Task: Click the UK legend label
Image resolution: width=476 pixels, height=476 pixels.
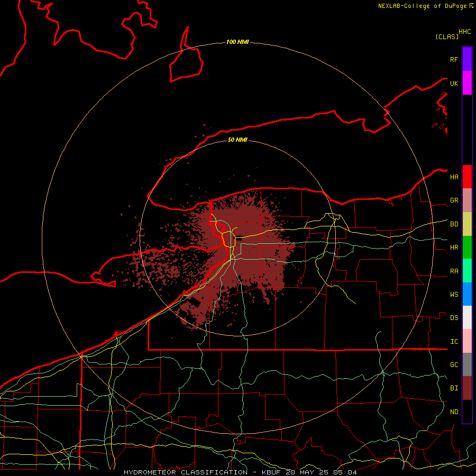Action: tap(454, 83)
